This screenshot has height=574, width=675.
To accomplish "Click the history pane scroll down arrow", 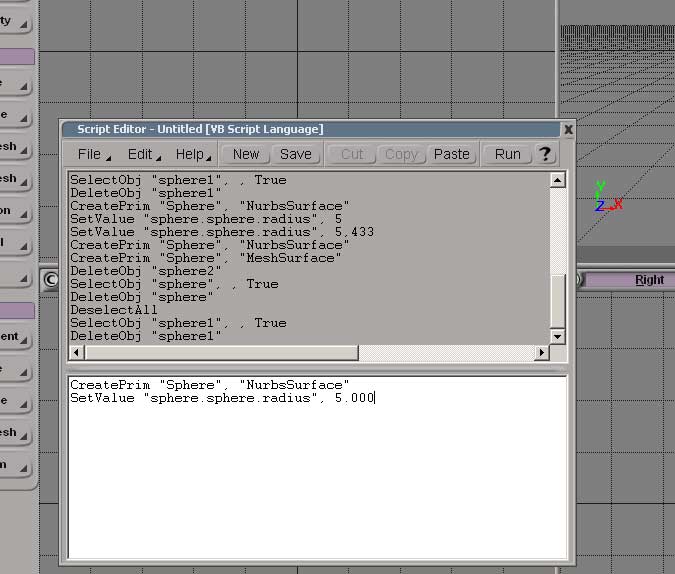I will tap(558, 337).
